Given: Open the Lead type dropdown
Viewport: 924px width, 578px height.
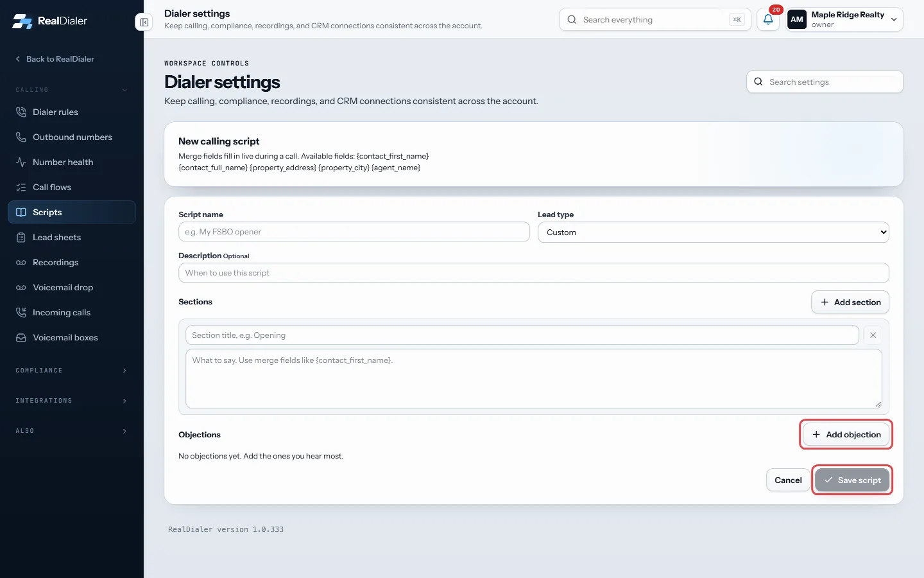Looking at the screenshot, I should click(714, 232).
